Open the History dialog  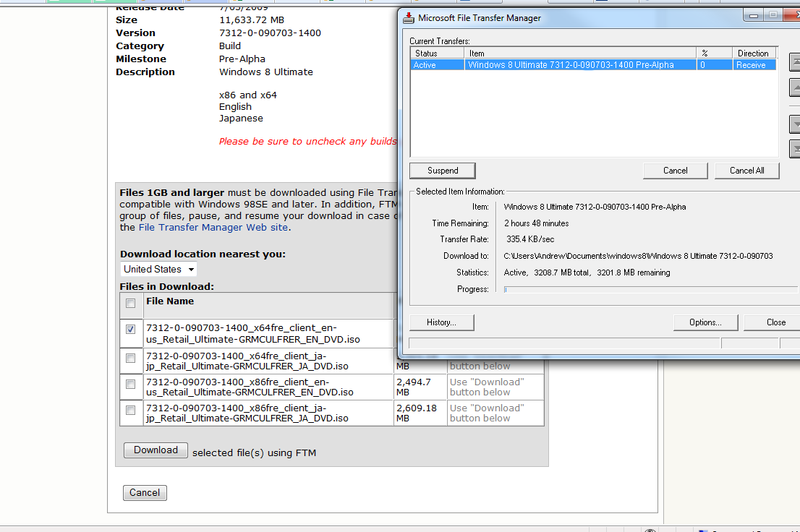441,322
